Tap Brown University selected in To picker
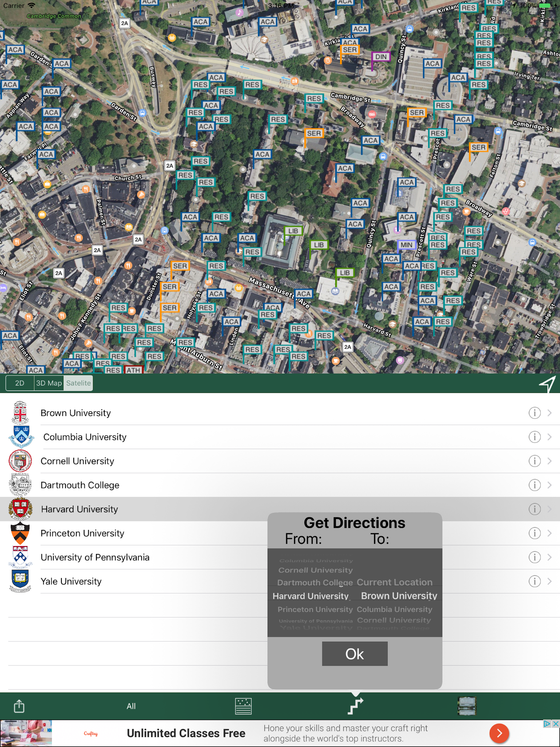Viewport: 560px width, 747px height. 399,596
